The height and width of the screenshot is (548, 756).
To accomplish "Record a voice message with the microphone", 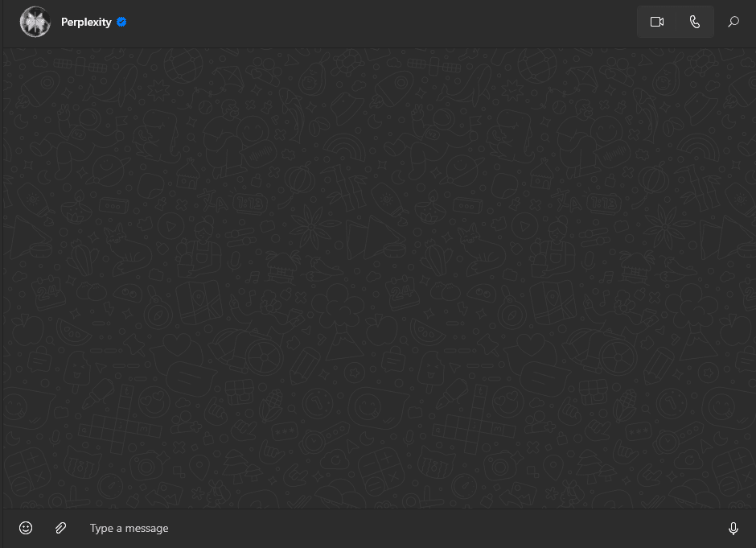I will (733, 529).
